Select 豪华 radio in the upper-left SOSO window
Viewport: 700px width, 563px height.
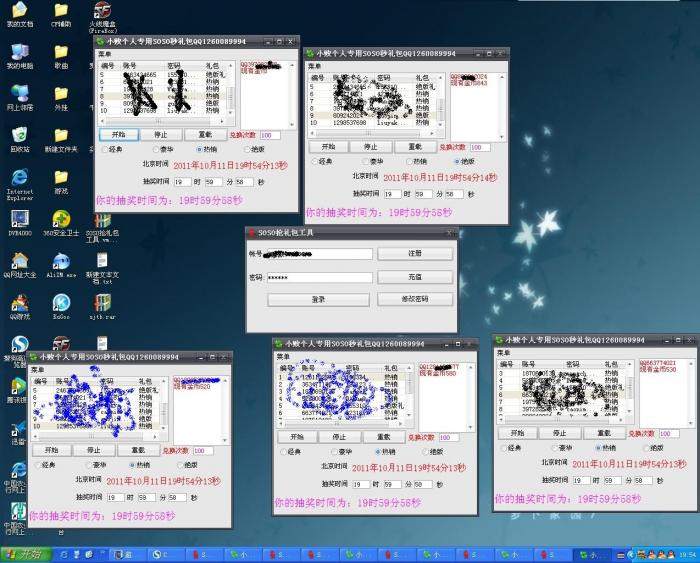pos(156,149)
